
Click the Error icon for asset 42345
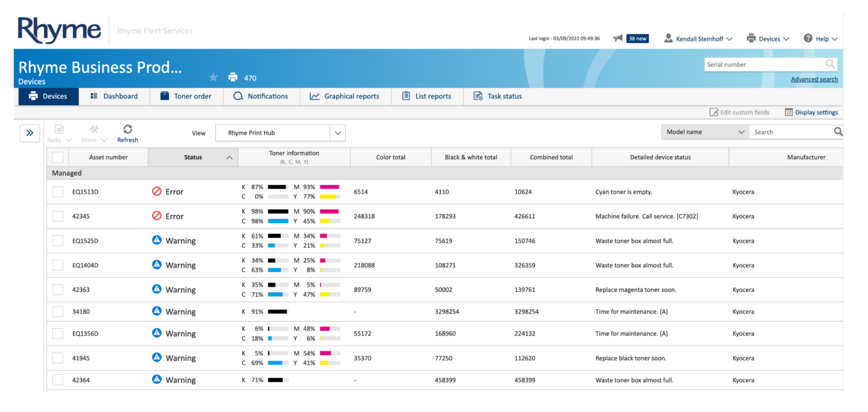[157, 216]
